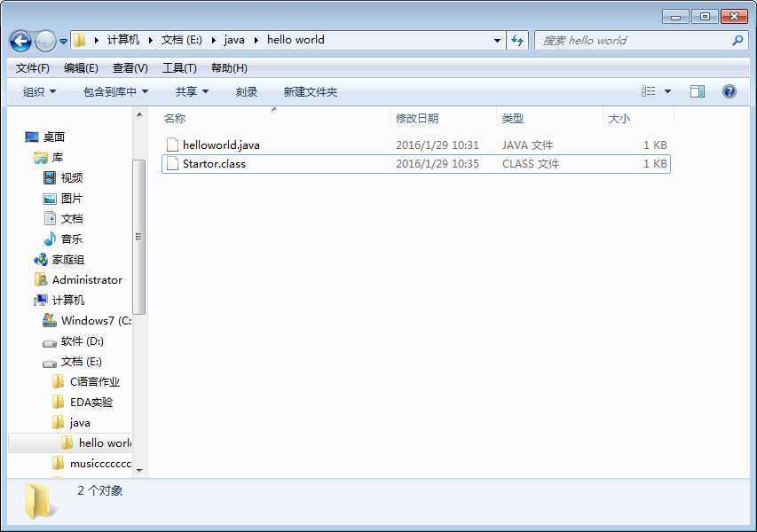Click the sidebar scrollbar up arrow
Viewport: 757px width, 532px height.
139,114
